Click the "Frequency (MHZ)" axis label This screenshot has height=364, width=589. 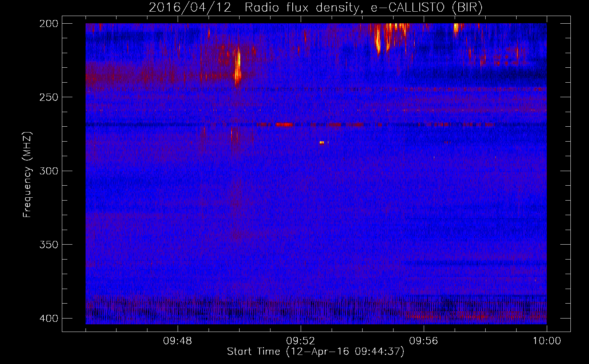[x=27, y=175]
